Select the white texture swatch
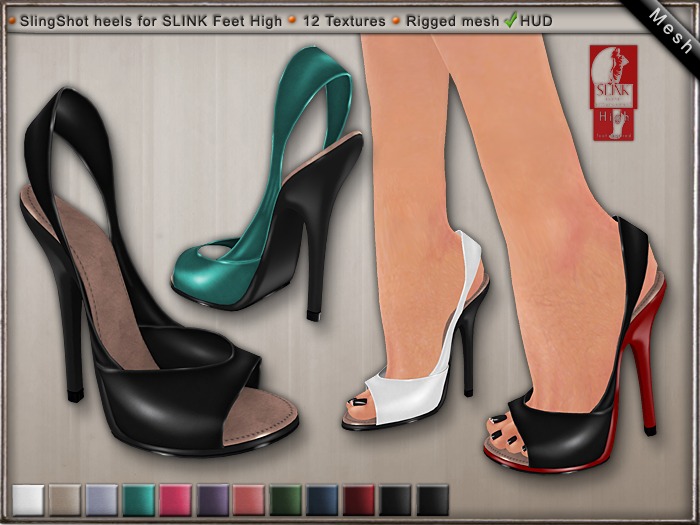This screenshot has height=525, width=700. tap(28, 500)
